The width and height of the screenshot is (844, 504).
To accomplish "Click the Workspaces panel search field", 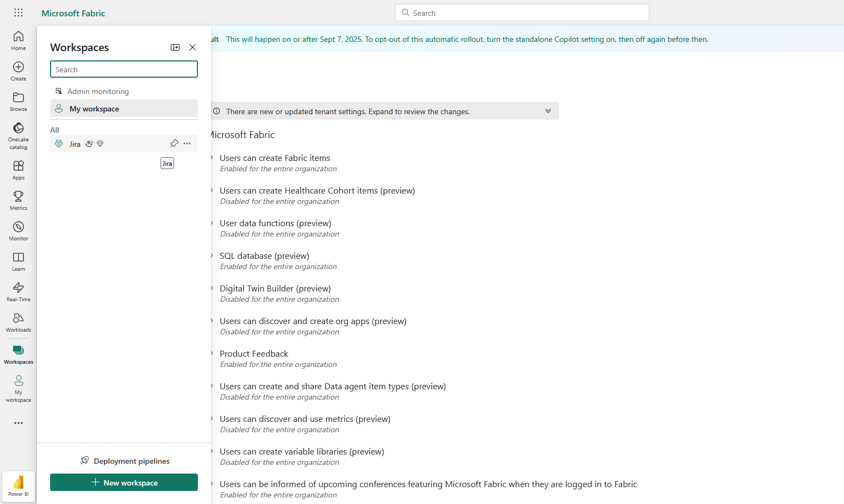I will point(124,70).
